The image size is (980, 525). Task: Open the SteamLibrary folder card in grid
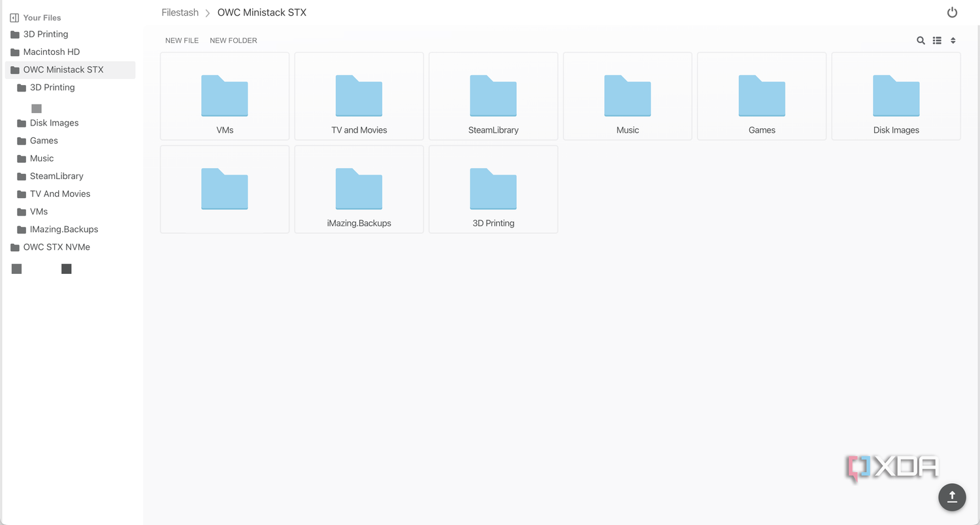(x=493, y=96)
